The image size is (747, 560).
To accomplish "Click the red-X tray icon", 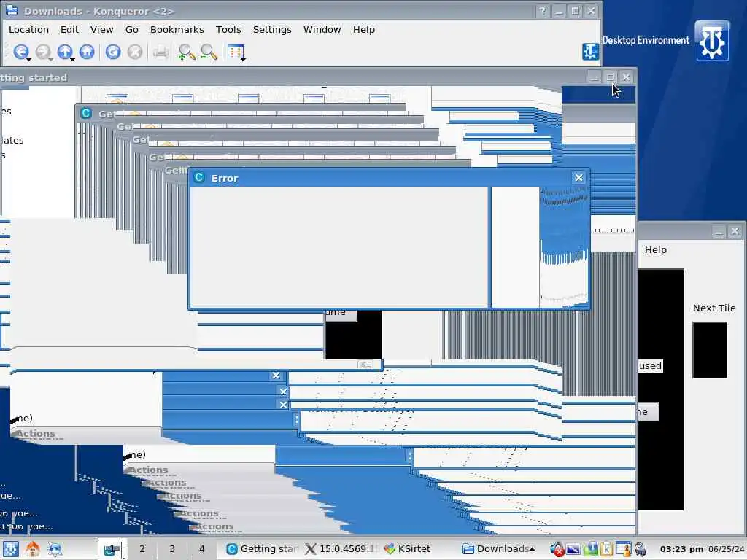I will coord(557,549).
